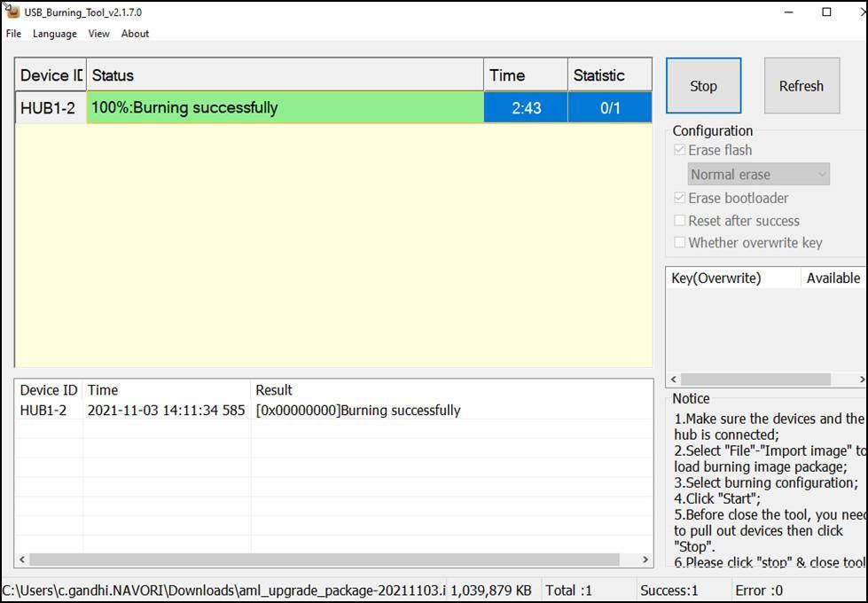Minimize the USB Burning Tool window
Viewport: 868px width, 603px height.
pyautogui.click(x=789, y=12)
